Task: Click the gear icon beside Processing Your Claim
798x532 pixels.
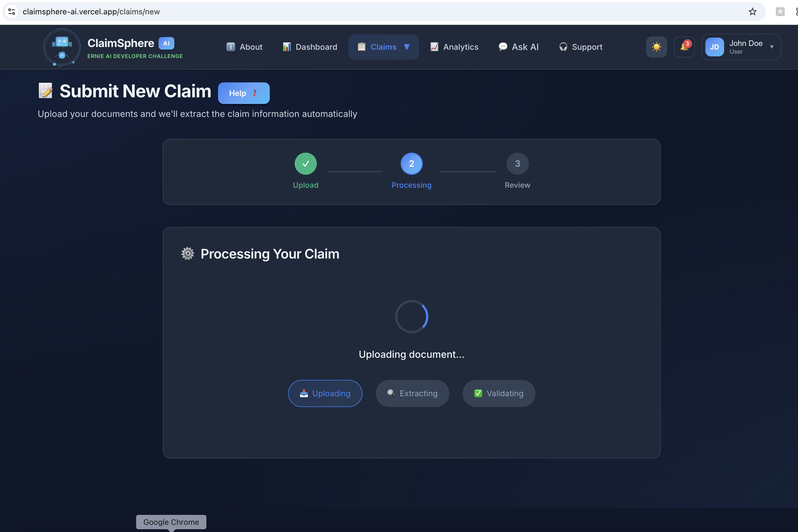Action: pos(187,254)
